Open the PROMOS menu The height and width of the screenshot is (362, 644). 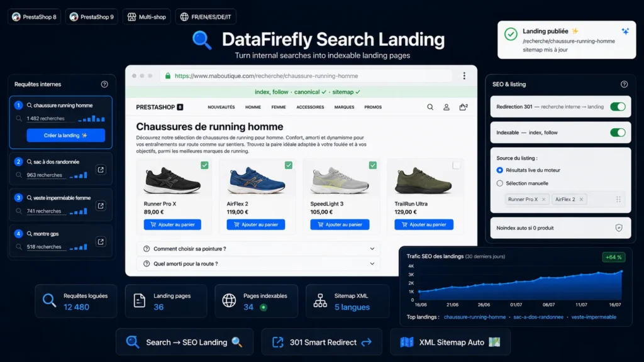[x=373, y=107]
